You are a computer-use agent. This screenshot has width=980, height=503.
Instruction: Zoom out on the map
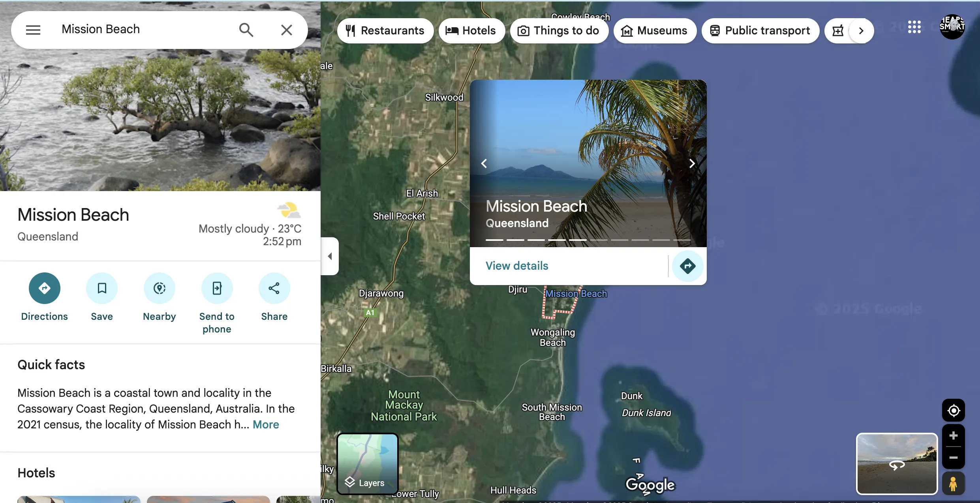954,458
